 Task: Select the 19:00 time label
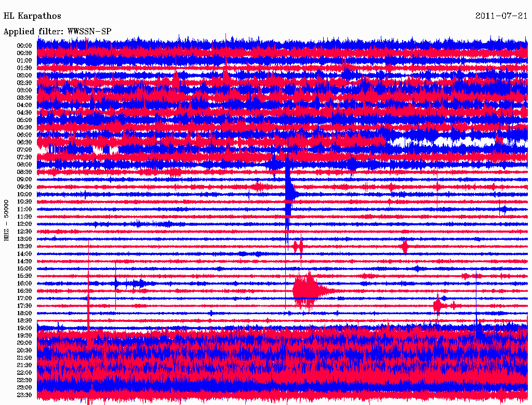[x=24, y=328]
